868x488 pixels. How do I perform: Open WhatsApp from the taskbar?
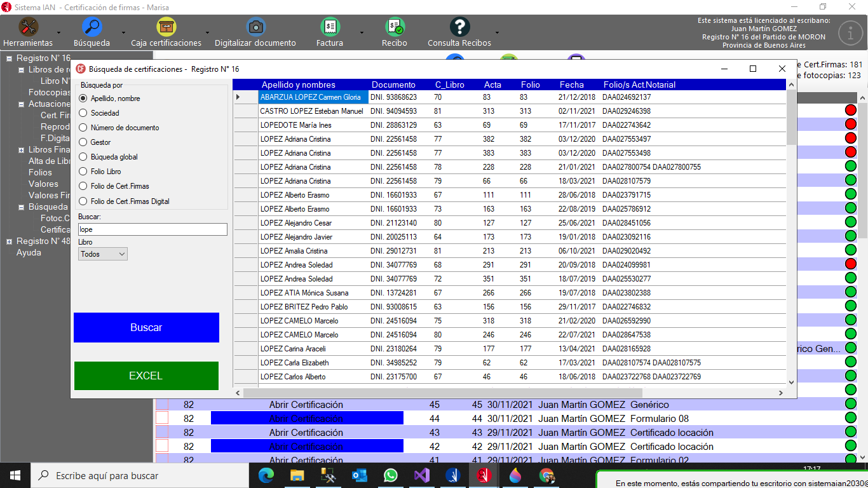390,475
